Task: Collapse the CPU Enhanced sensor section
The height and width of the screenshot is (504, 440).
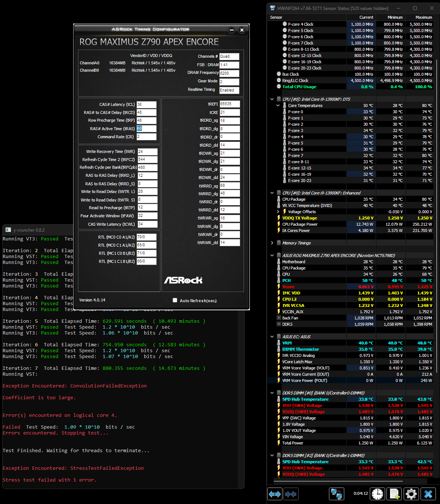Action: (x=272, y=193)
